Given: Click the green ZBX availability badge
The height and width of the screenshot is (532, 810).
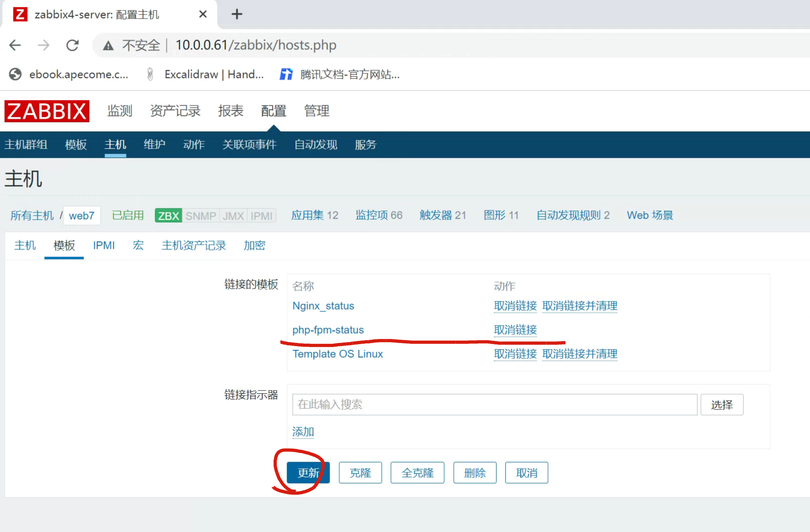Looking at the screenshot, I should click(168, 216).
